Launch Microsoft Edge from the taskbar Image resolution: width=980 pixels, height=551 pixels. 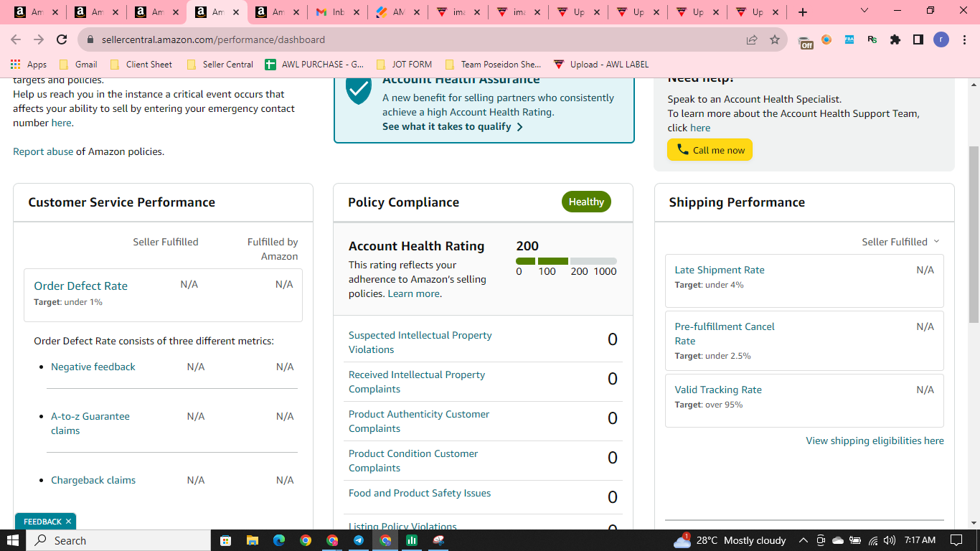click(x=278, y=540)
